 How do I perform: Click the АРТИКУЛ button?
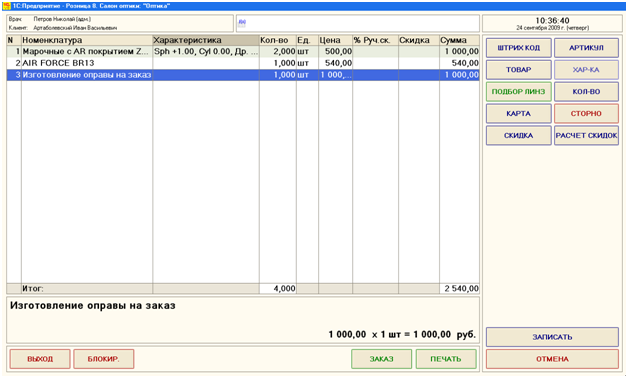point(586,48)
